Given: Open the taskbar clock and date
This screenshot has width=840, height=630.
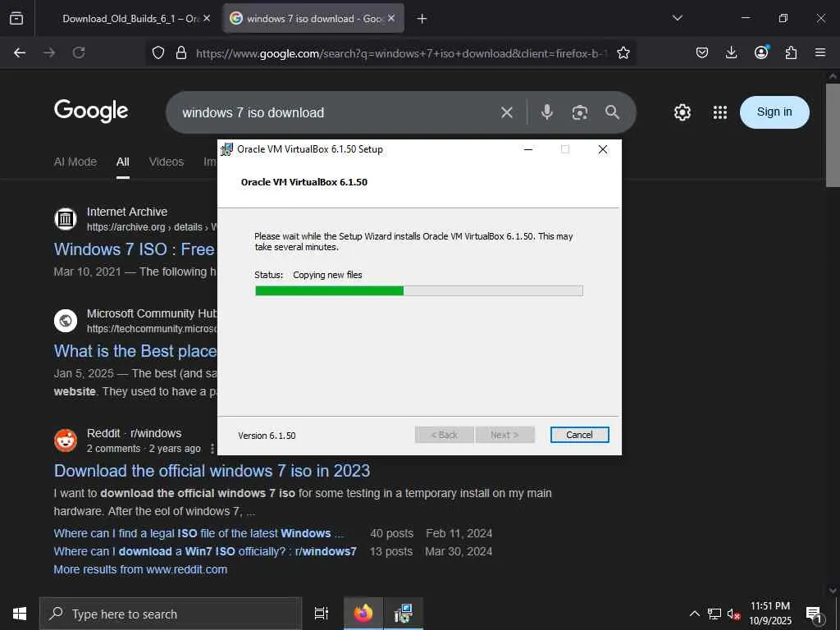Looking at the screenshot, I should click(769, 614).
